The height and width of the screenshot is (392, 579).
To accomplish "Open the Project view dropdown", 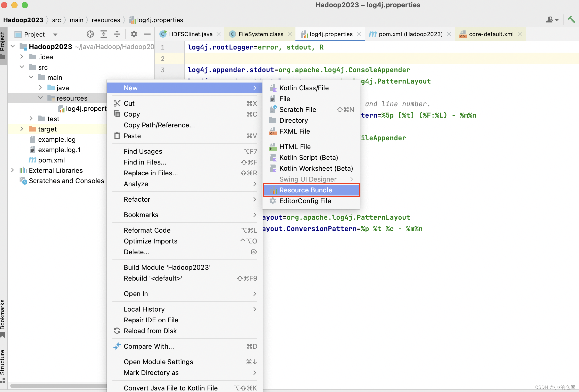I will tap(55, 34).
